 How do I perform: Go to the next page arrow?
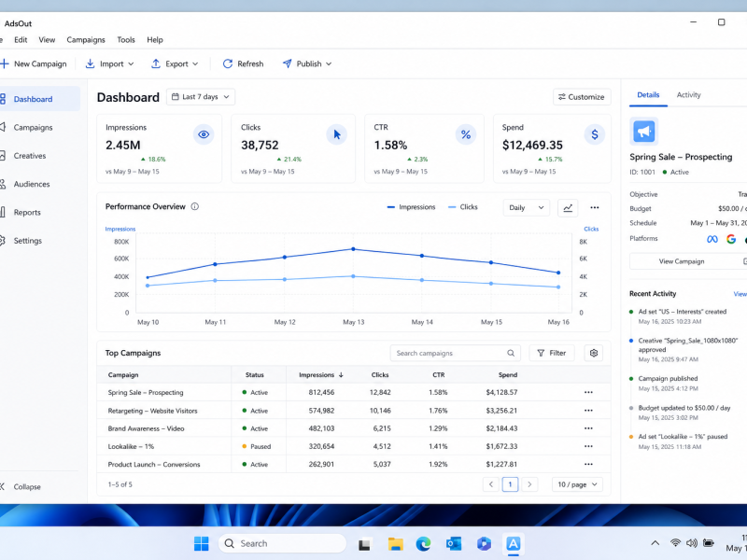(529, 484)
